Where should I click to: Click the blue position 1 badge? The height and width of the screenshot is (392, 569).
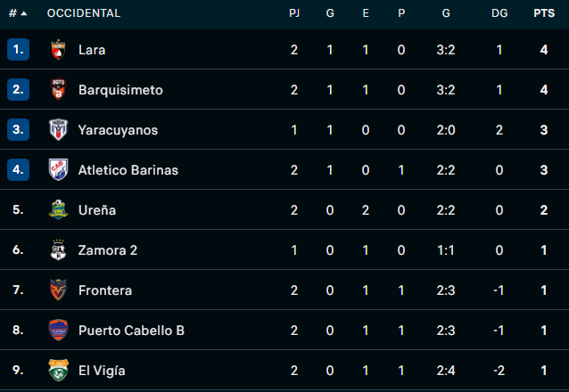[19, 50]
